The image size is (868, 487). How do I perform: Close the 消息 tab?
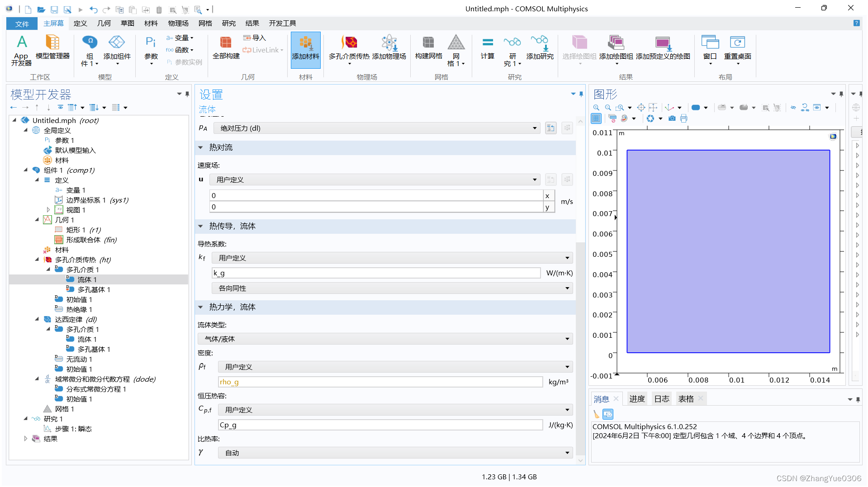tap(616, 398)
